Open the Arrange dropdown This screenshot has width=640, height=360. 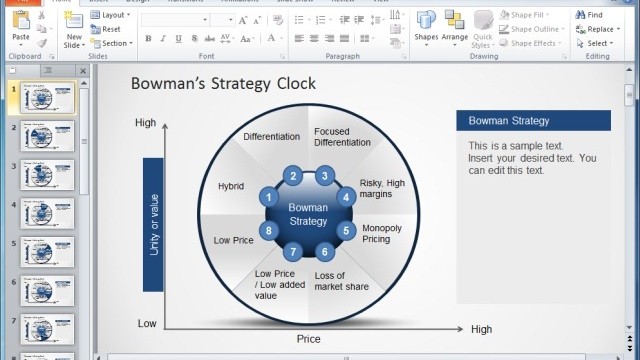click(x=455, y=28)
